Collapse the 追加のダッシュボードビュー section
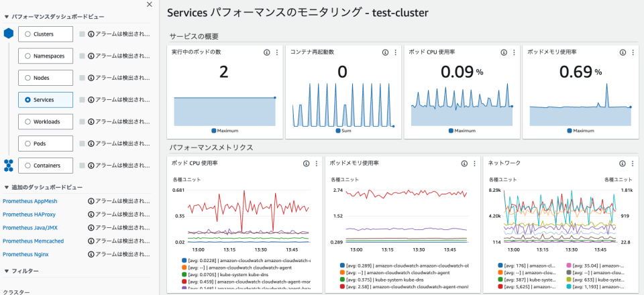This screenshot has width=644, height=295. coord(7,188)
